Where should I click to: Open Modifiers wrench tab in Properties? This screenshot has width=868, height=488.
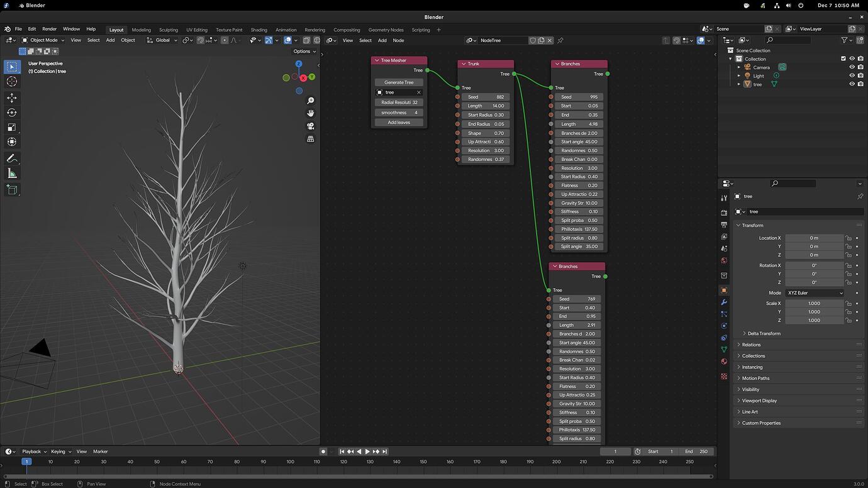(724, 302)
